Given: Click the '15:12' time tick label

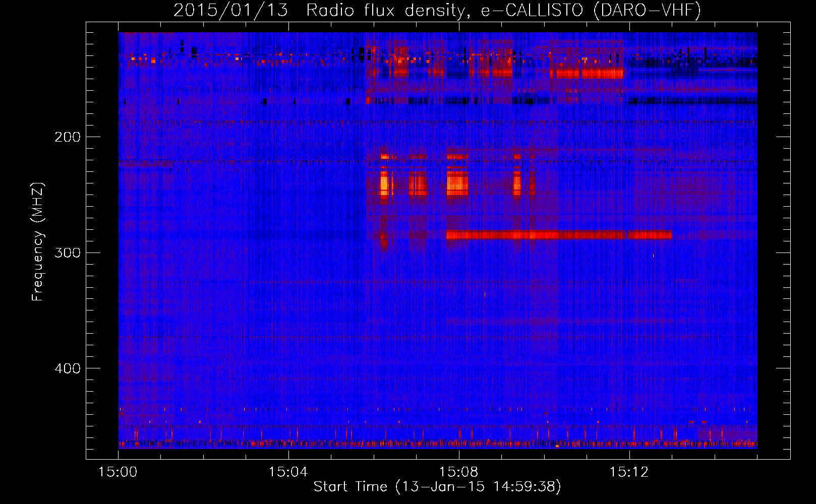Looking at the screenshot, I should click(629, 472).
